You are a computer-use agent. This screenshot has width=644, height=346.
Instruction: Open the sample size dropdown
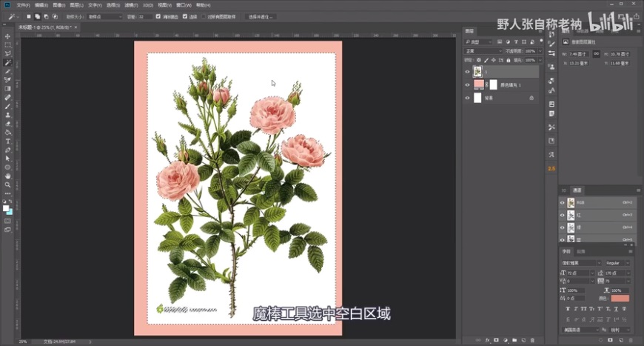(104, 16)
